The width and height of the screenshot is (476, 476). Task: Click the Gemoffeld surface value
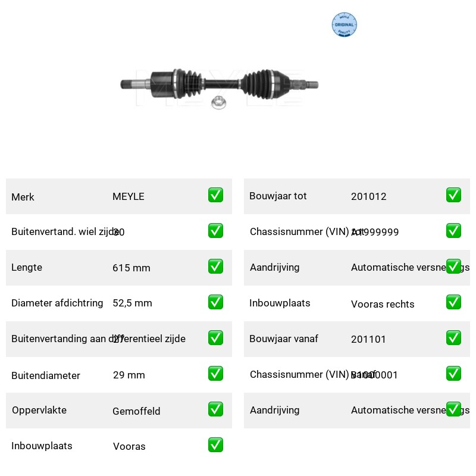pyautogui.click(x=136, y=411)
